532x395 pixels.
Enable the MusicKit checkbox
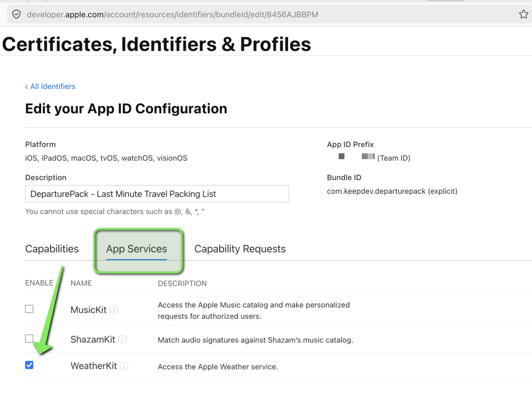[29, 309]
